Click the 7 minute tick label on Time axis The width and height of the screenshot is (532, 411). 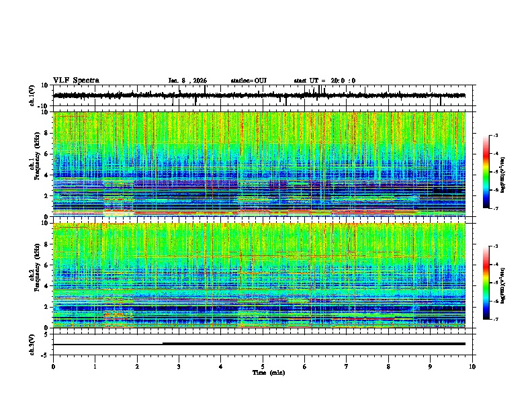click(347, 367)
